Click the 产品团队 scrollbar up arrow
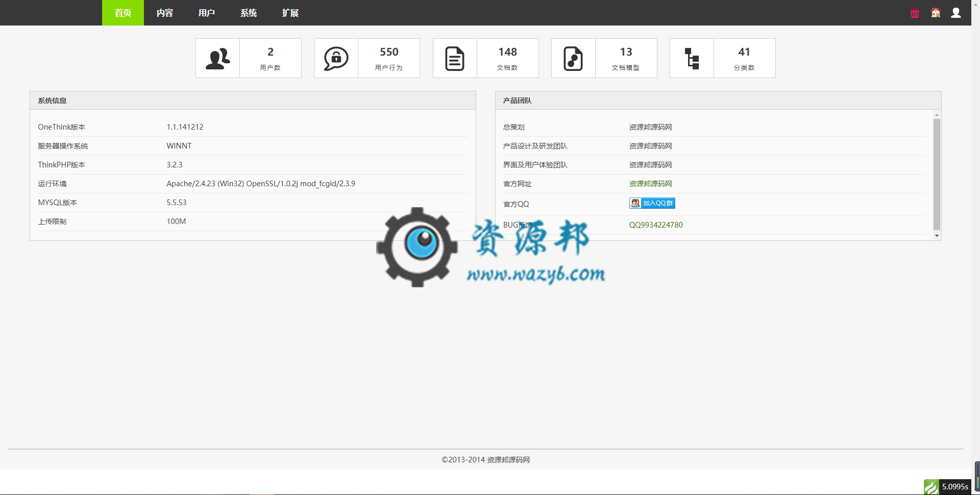The height and width of the screenshot is (495, 980). tap(937, 115)
